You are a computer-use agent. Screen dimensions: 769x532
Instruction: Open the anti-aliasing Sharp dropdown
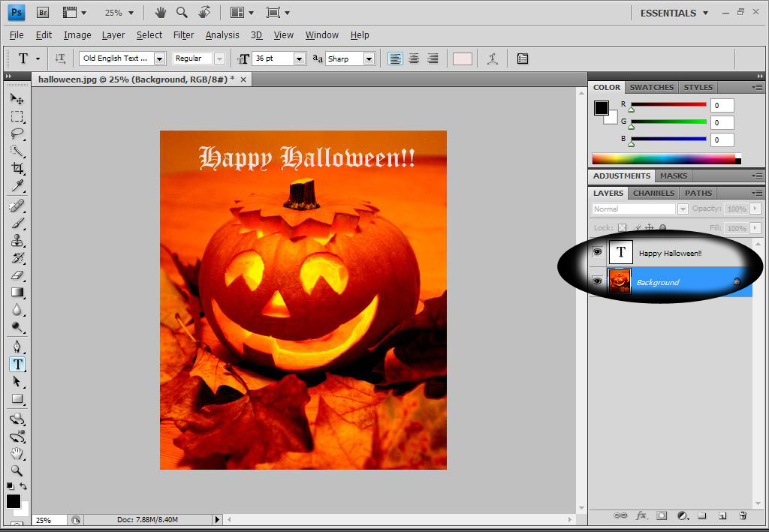369,59
